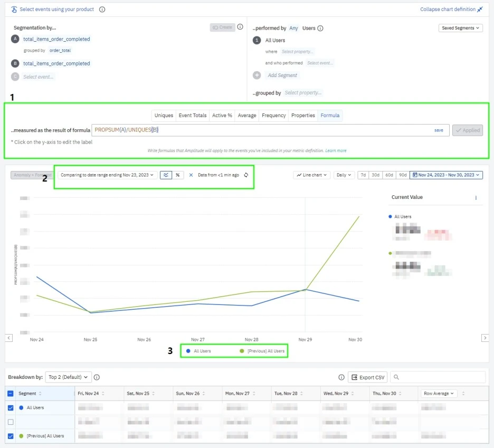Check the second segment row checkbox
This screenshot has height=448, width=494.
tap(9, 422)
